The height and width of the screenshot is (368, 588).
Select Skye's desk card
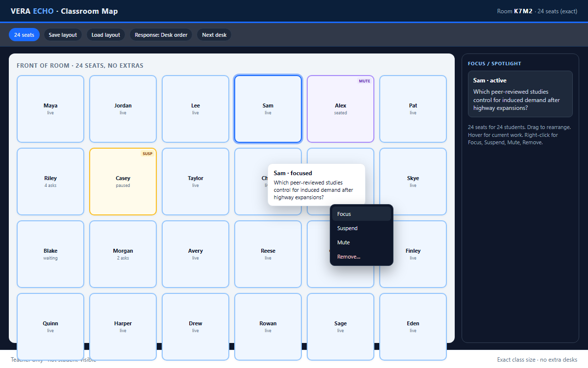[413, 182]
